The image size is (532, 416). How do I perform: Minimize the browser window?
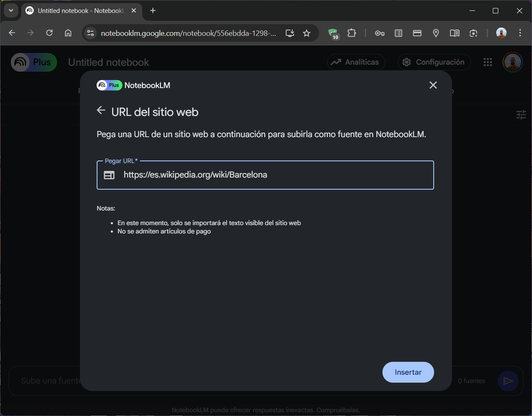472,11
